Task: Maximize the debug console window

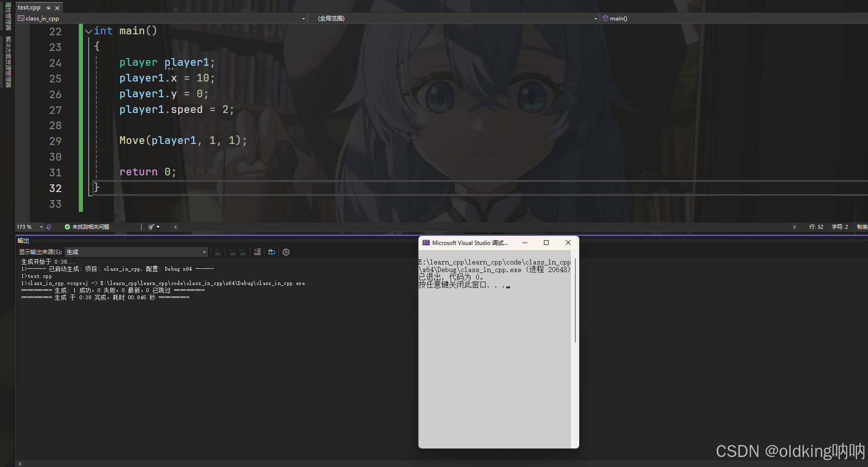Action: (x=546, y=243)
